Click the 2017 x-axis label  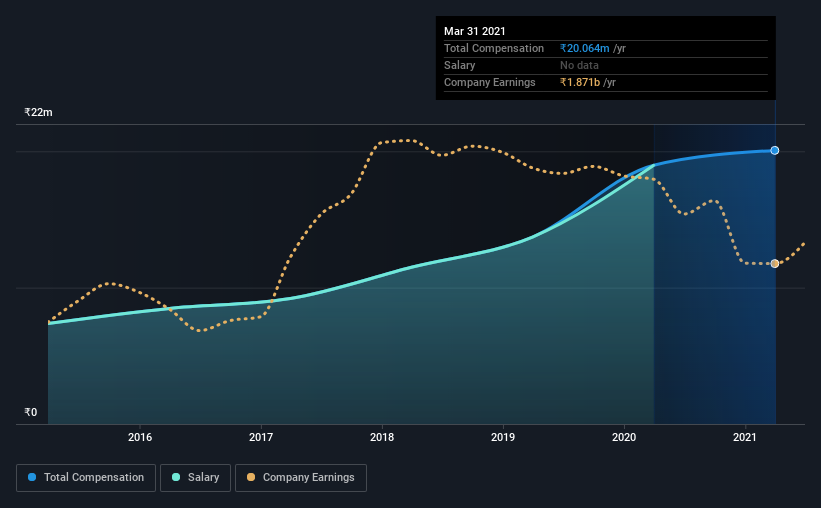tap(261, 437)
